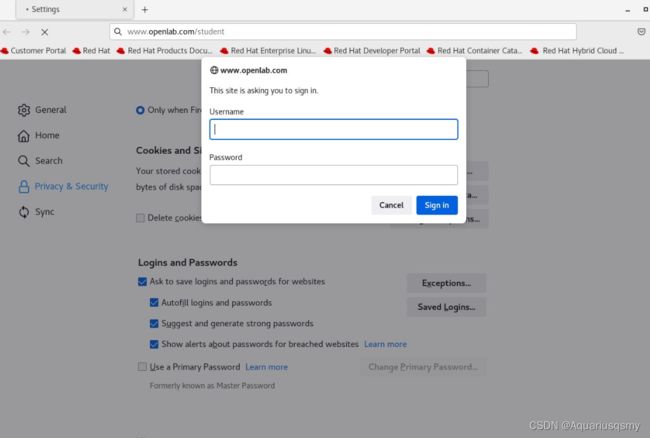Click the Sign in button

(x=437, y=205)
